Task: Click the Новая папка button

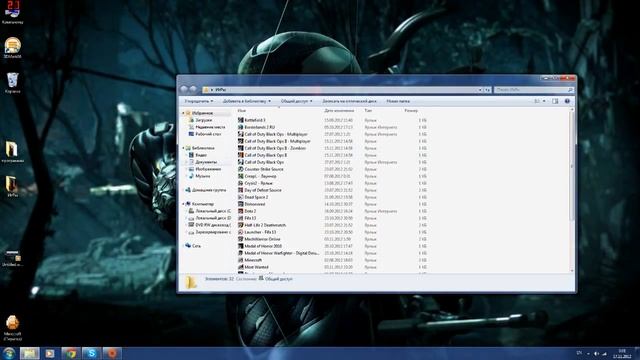Action: coord(398,101)
